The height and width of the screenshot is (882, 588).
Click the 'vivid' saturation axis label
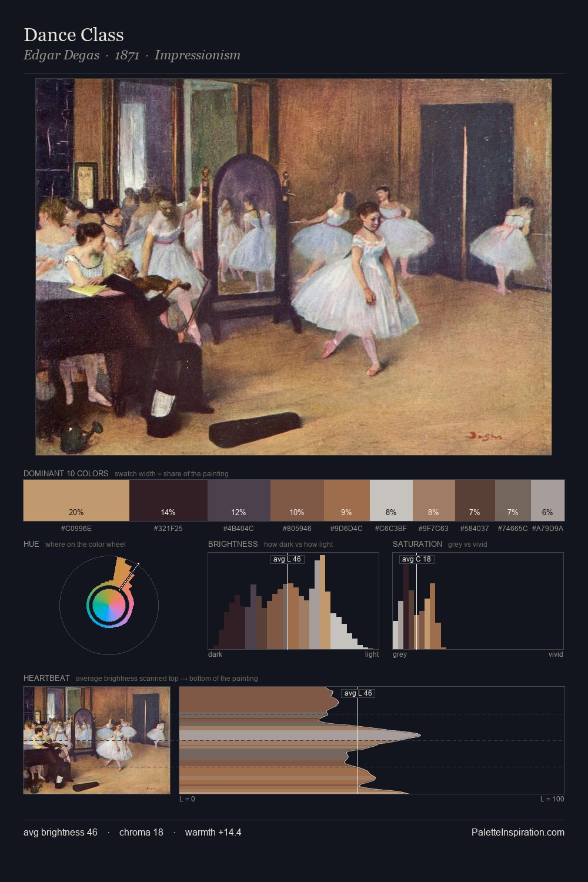coord(556,654)
